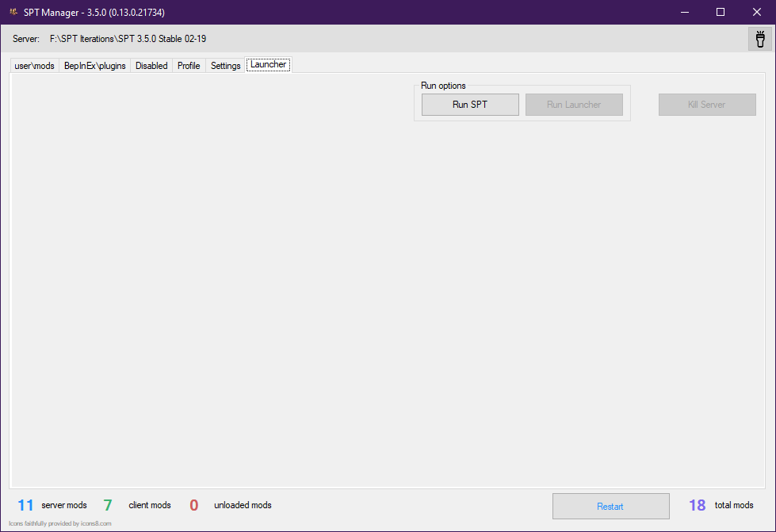Maximize the SPT Manager window
The width and height of the screenshot is (776, 532).
click(x=721, y=12)
